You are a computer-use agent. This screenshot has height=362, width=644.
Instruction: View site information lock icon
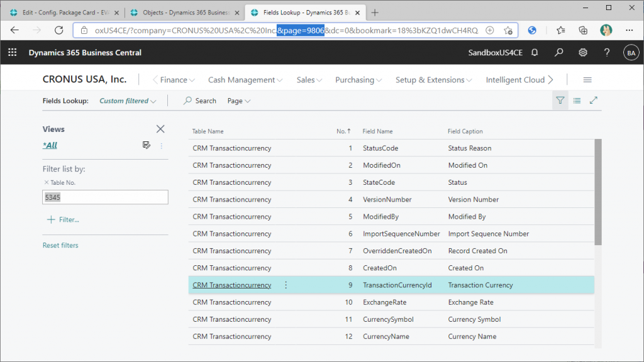(84, 30)
